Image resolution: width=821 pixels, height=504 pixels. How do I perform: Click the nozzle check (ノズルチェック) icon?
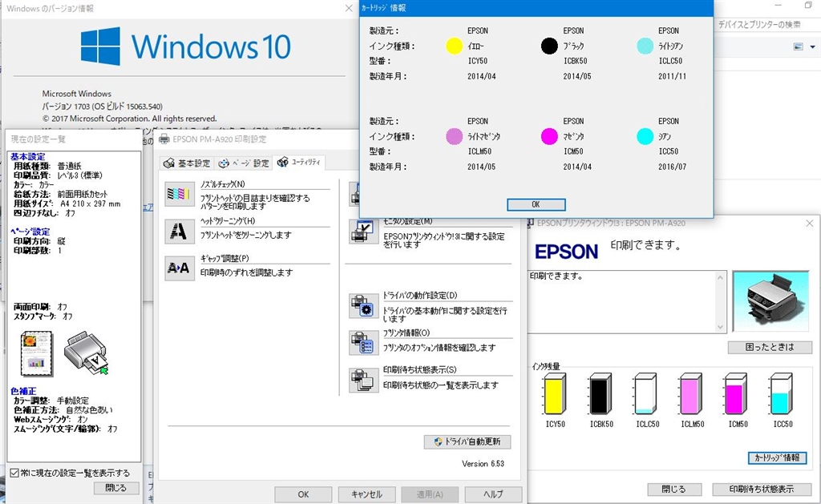click(179, 194)
